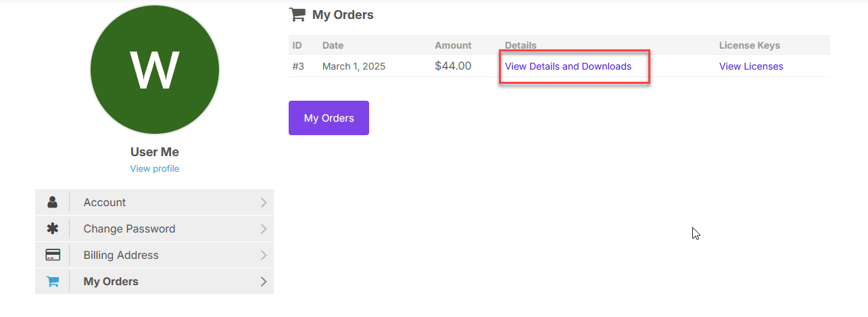Image resolution: width=868 pixels, height=317 pixels.
Task: Click the green W avatar circle
Action: tap(155, 70)
